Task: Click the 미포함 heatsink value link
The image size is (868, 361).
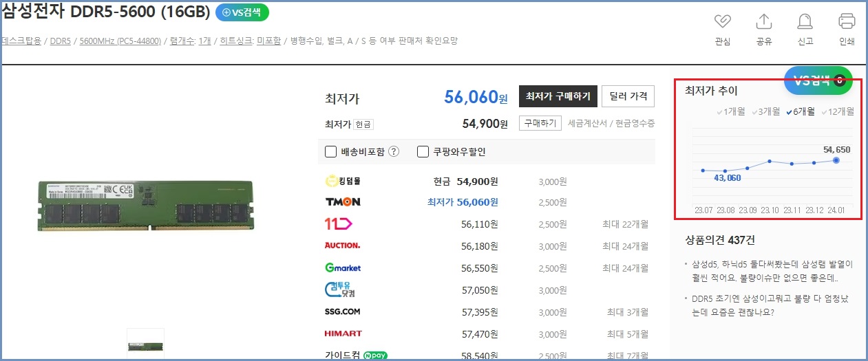Action: 268,41
